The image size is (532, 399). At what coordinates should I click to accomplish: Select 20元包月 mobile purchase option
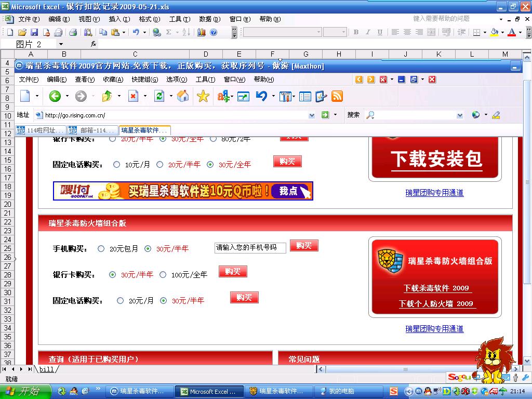(101, 249)
